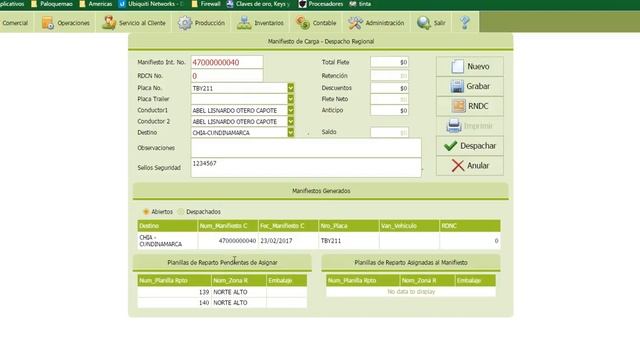This screenshot has width=640, height=360.
Task: Expand the Conductor 2 dropdown
Action: coord(291,121)
